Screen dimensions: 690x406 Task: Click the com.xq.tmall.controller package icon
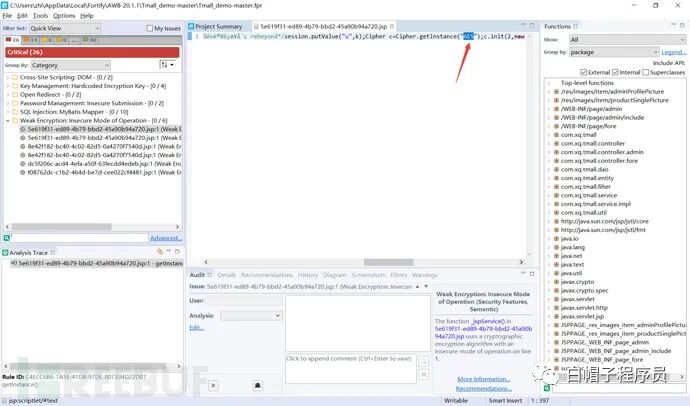[556, 143]
